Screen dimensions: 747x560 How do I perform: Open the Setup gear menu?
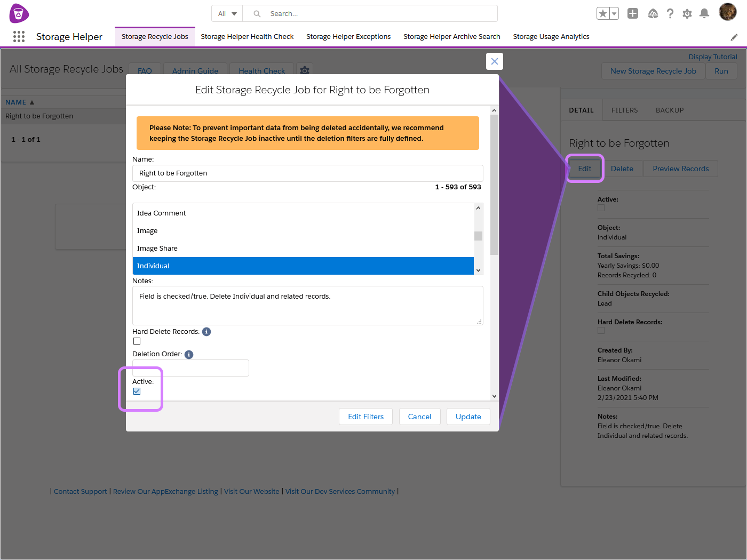(687, 13)
